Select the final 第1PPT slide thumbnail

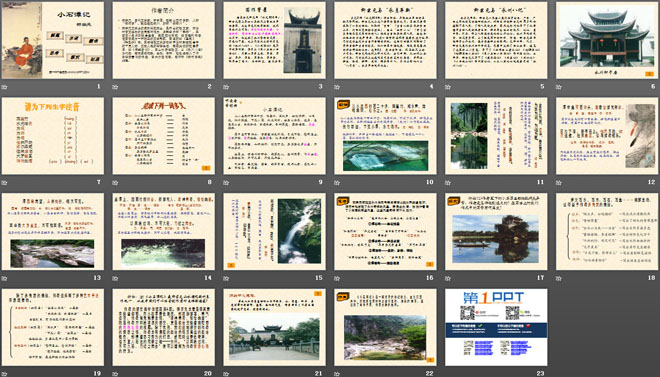(x=496, y=327)
